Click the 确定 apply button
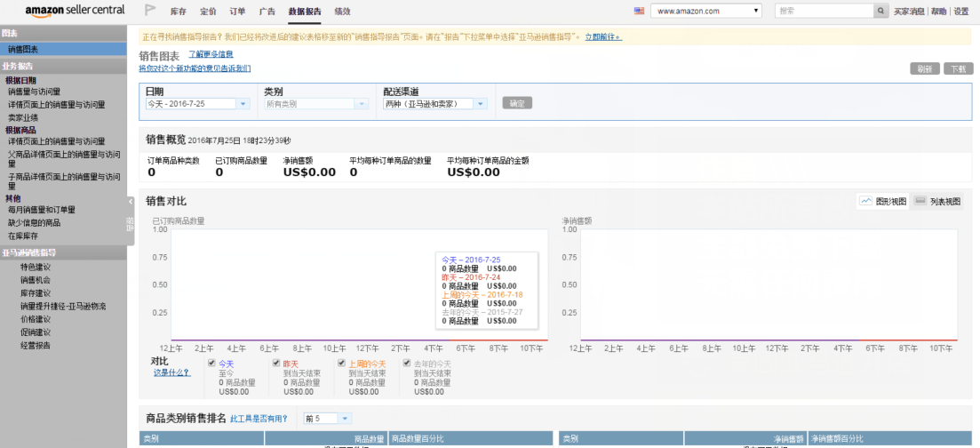Viewport: 980px width, 448px height. tap(517, 103)
